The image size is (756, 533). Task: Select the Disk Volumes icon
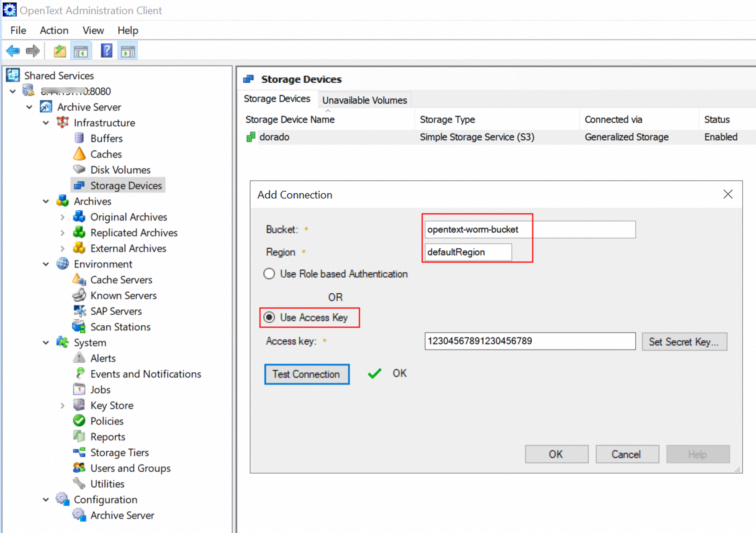click(79, 170)
